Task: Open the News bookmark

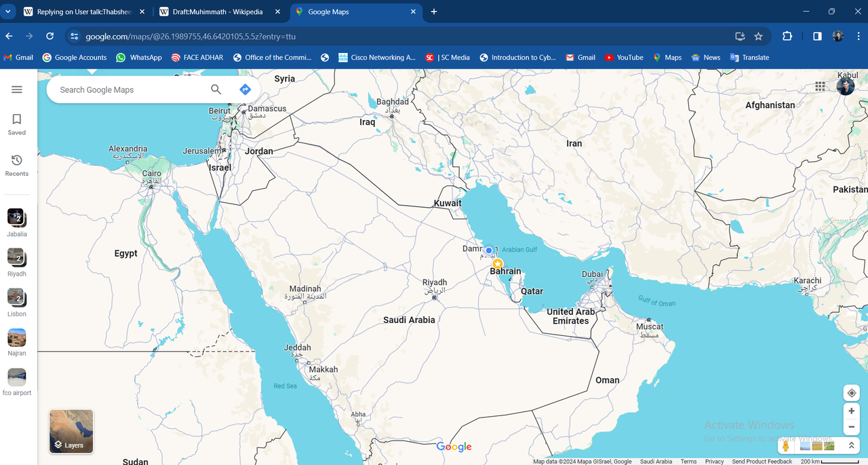Action: 705,58
